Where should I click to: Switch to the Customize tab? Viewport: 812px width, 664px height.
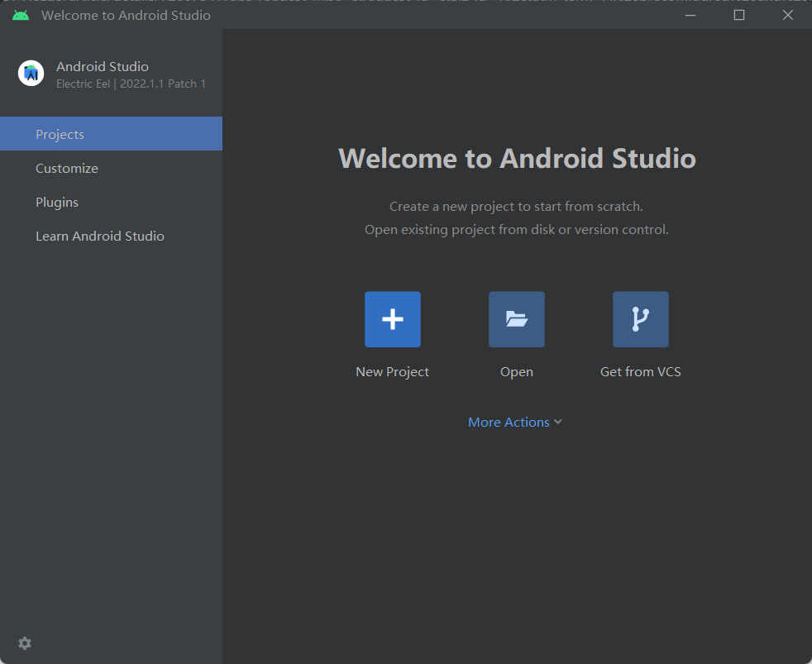tap(67, 168)
